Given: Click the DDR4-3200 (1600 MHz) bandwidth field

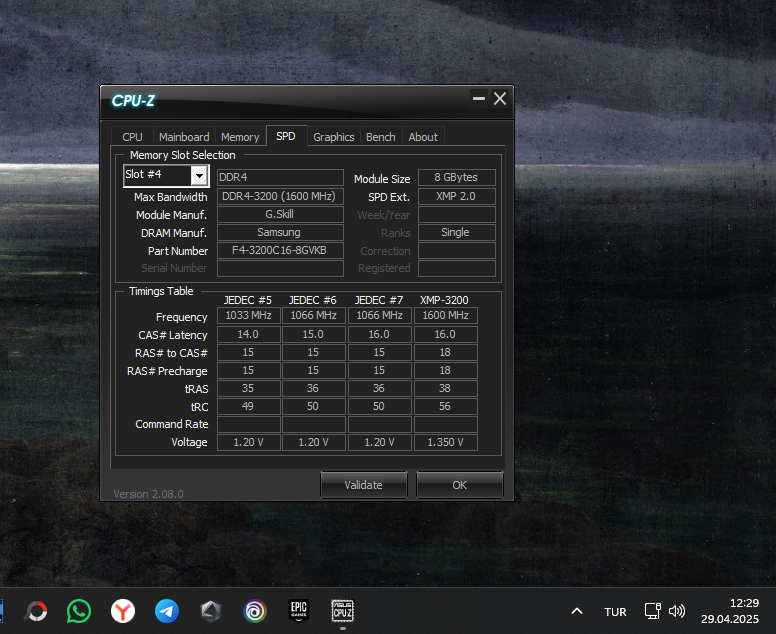Looking at the screenshot, I should tap(280, 196).
